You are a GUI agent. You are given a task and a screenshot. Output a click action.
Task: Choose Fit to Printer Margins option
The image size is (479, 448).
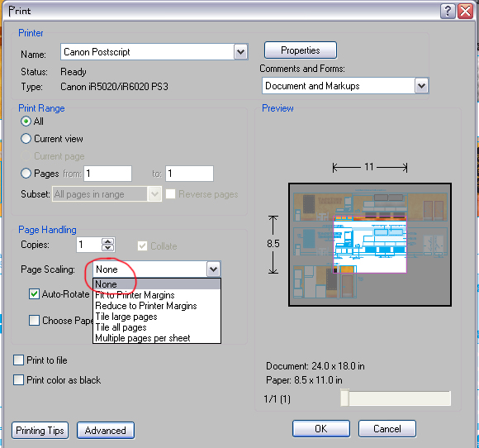[x=135, y=295]
